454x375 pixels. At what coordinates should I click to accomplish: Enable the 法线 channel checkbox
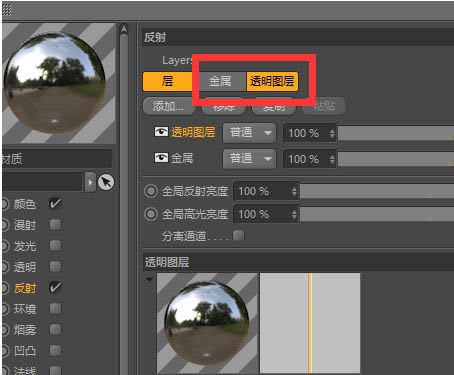tap(55, 370)
